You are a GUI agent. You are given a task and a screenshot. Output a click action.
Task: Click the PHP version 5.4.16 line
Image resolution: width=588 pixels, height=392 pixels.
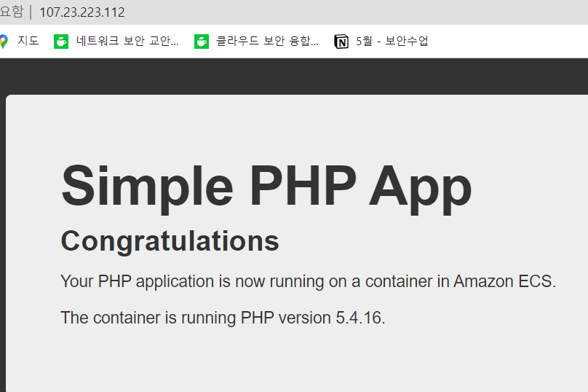point(223,318)
